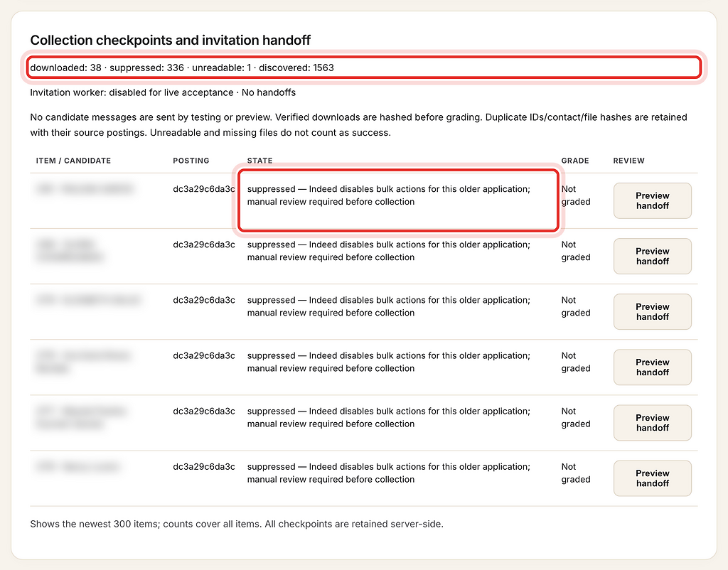This screenshot has height=570, width=728.
Task: Open Preview handoff in the fifth row
Action: click(x=653, y=423)
